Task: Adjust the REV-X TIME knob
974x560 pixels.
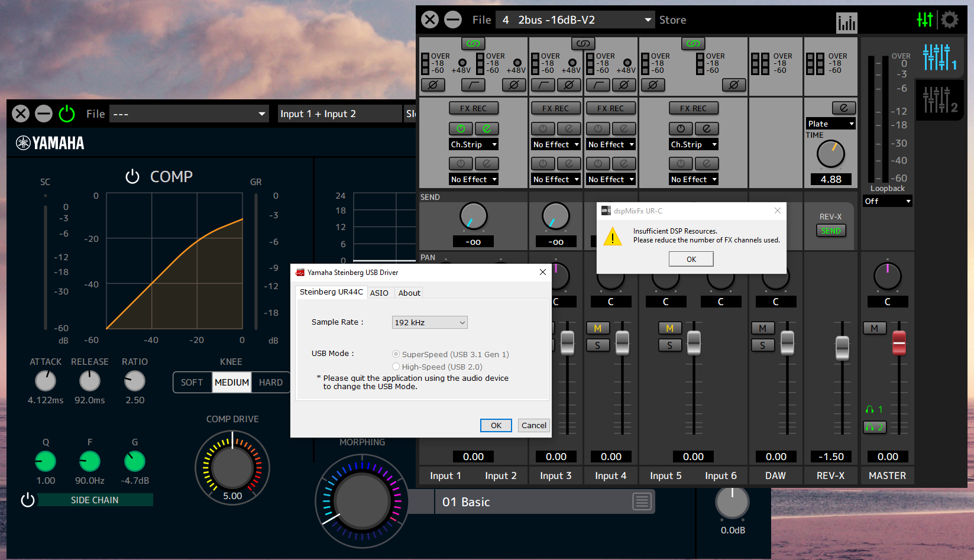Action: pos(831,154)
